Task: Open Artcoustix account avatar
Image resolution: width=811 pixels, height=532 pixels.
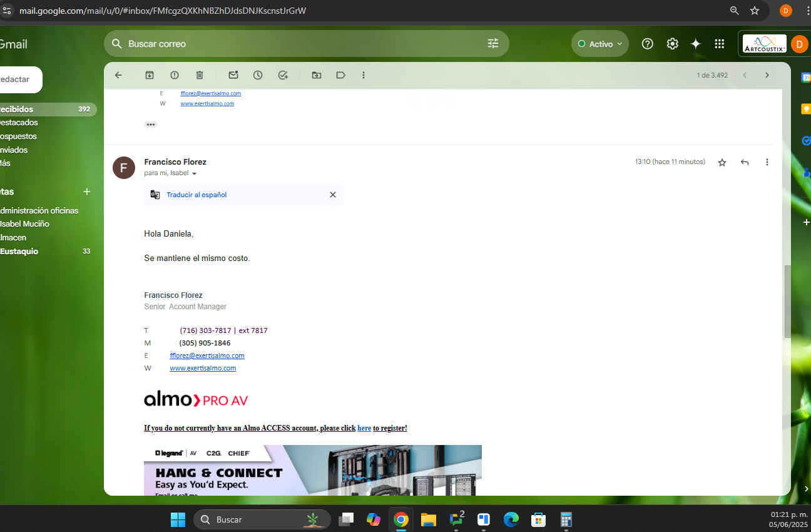Action: pos(800,44)
